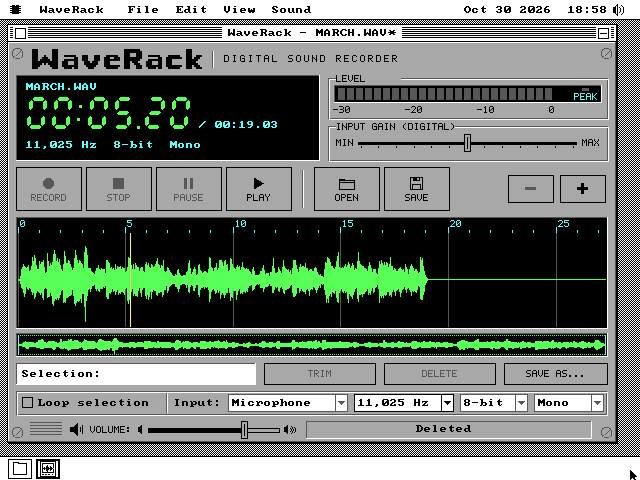Open the 11,025 Hz sample rate dropdown
Image resolution: width=640 pixels, height=480 pixels.
tap(404, 403)
